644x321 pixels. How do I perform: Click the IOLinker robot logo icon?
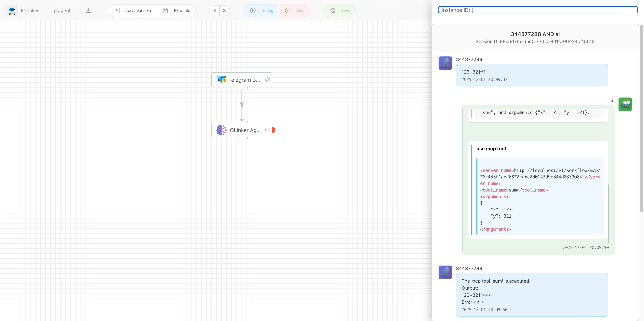pyautogui.click(x=12, y=11)
